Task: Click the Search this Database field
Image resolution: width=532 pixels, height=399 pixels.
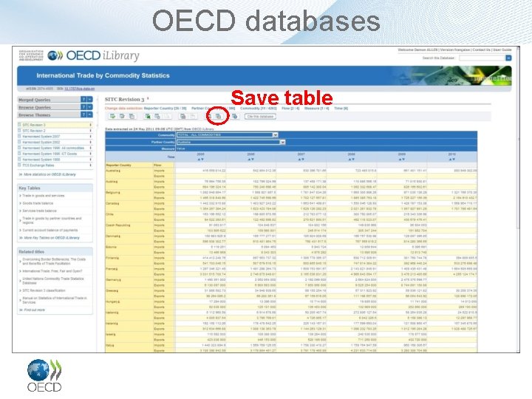Action: coord(482,58)
